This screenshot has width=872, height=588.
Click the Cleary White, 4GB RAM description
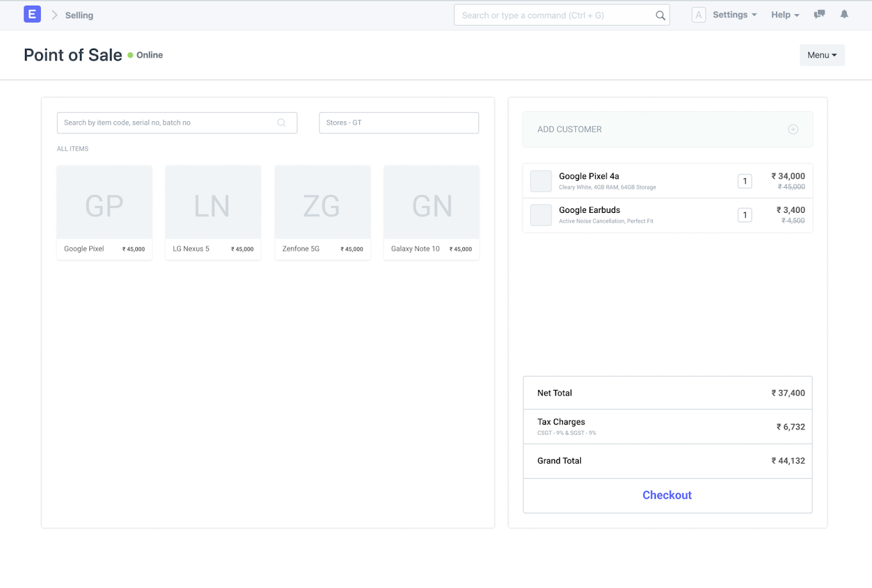pos(607,187)
